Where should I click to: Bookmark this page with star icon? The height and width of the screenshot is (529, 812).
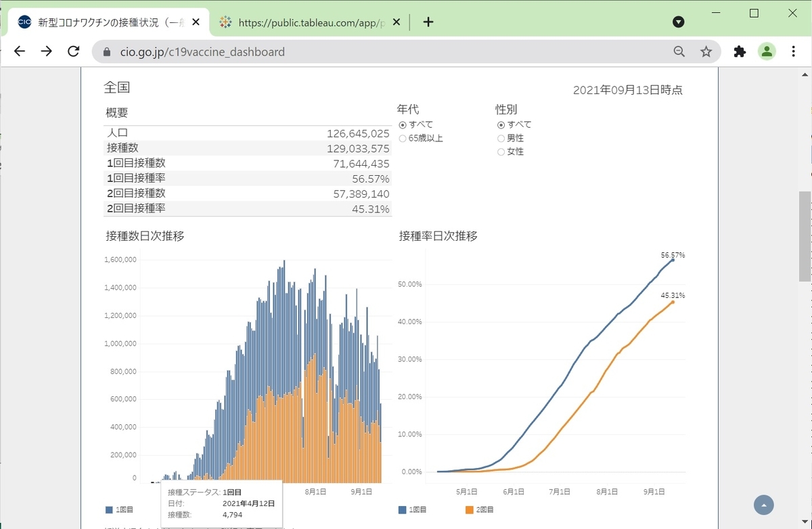pyautogui.click(x=706, y=51)
